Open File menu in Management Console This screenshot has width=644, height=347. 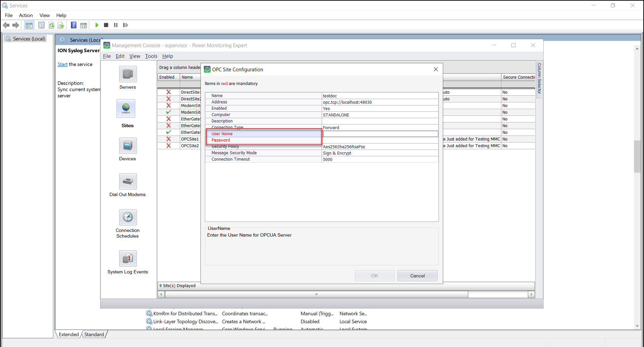point(107,56)
